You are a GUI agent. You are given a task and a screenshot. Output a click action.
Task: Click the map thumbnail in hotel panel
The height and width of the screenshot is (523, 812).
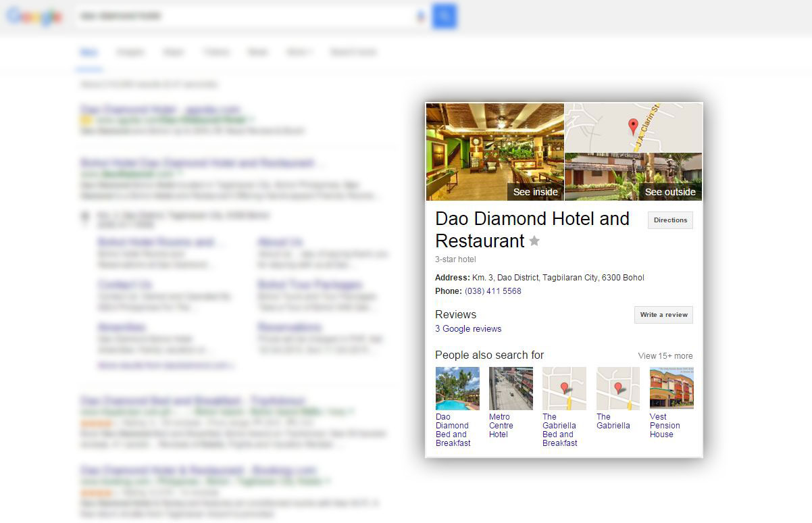coord(633,128)
